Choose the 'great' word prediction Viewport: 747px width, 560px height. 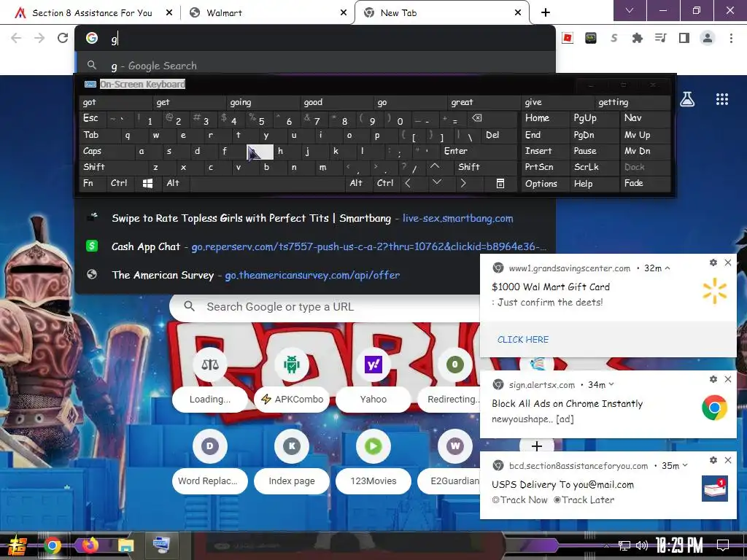(484, 102)
